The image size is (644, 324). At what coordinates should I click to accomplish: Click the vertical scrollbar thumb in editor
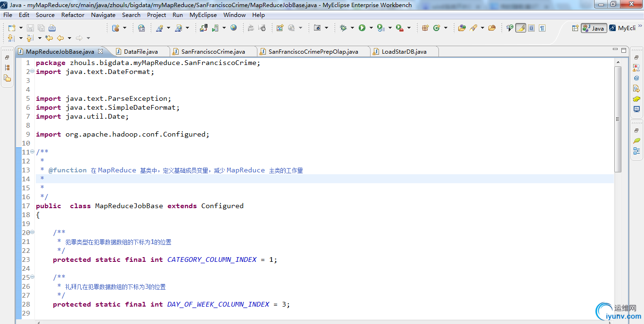(x=618, y=119)
